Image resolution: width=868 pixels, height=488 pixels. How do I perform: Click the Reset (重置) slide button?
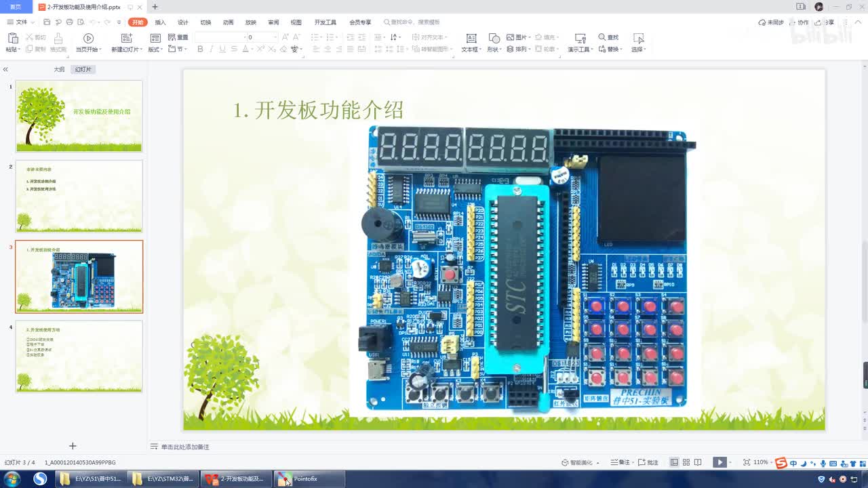(178, 37)
